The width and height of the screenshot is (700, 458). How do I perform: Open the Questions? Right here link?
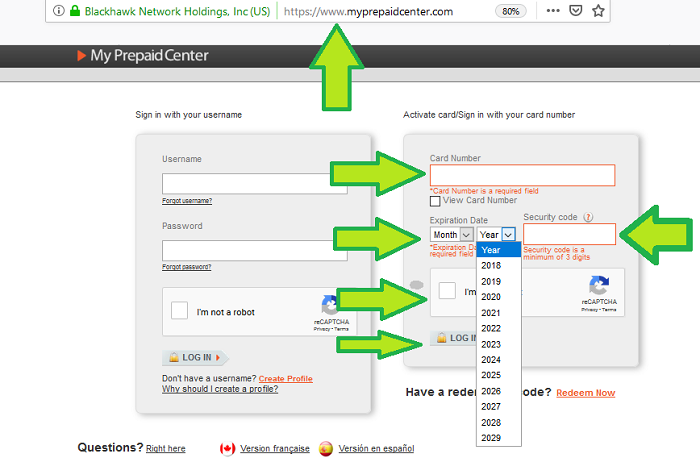pos(166,448)
